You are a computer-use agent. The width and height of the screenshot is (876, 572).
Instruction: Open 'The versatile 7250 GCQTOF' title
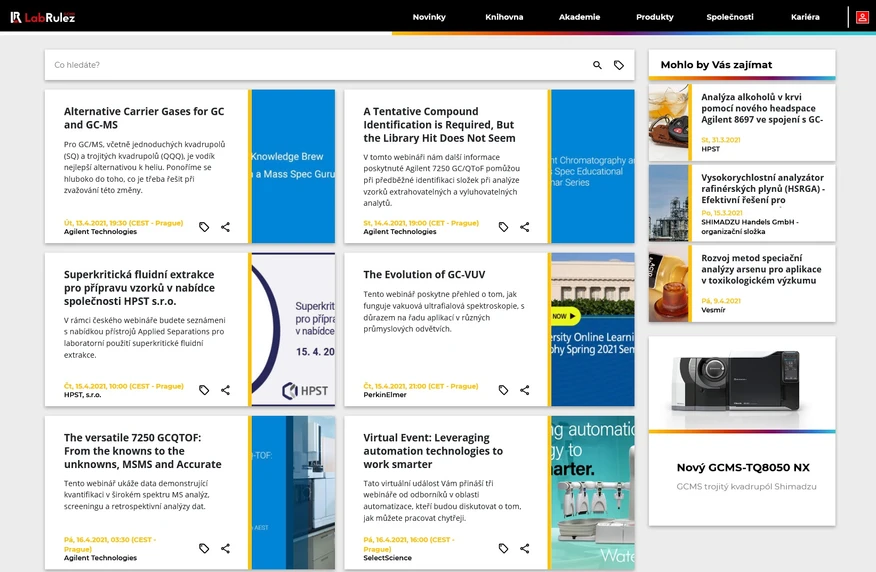tap(142, 451)
